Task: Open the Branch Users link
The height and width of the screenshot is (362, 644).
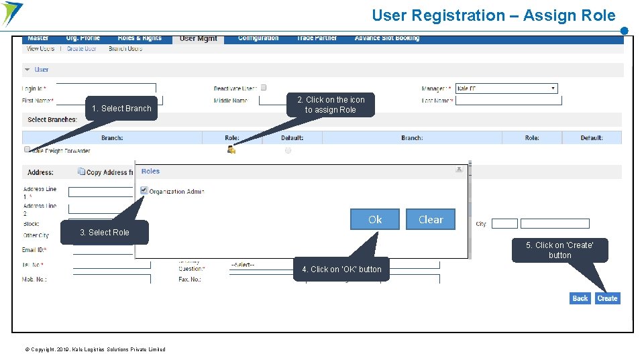Action: tap(125, 48)
